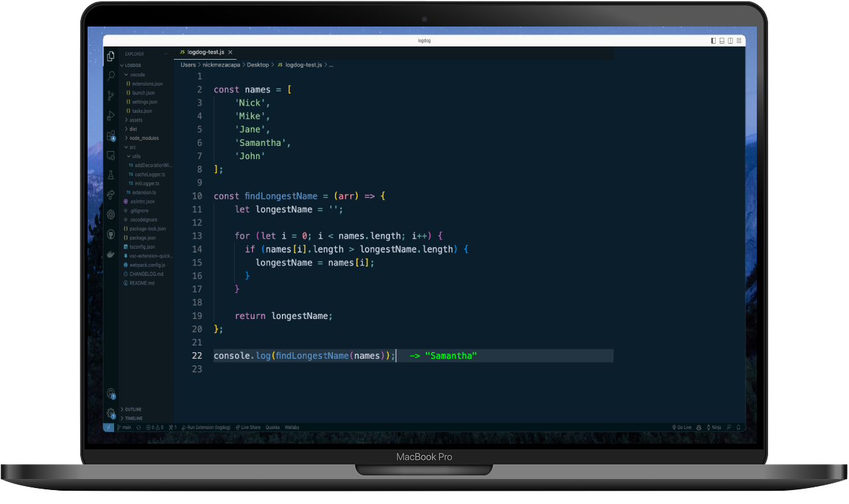Open the Run and Debug view
The height and width of the screenshot is (504, 849).
point(111,115)
